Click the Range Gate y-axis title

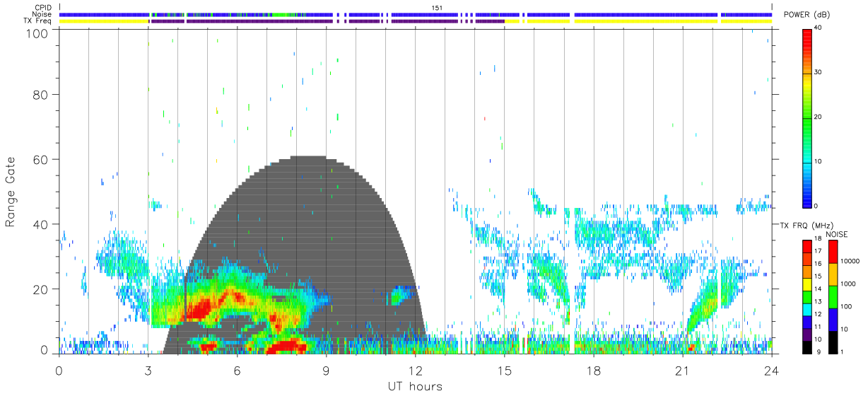[10, 192]
